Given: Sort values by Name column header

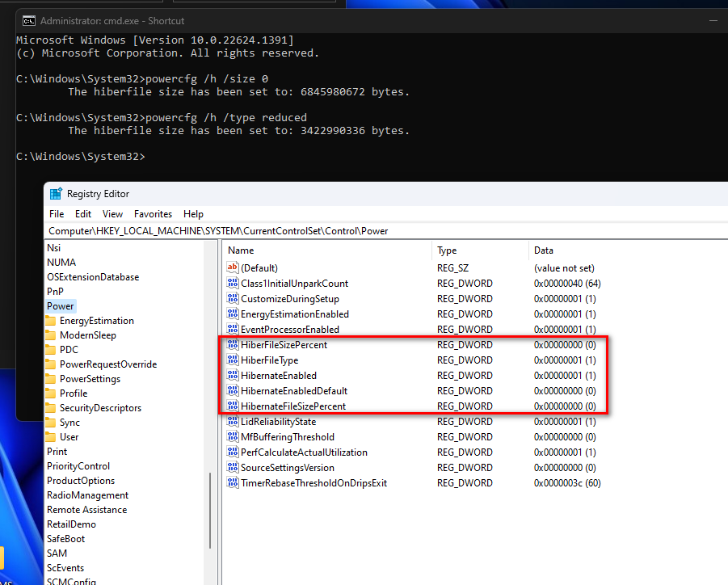Looking at the screenshot, I should coord(327,250).
